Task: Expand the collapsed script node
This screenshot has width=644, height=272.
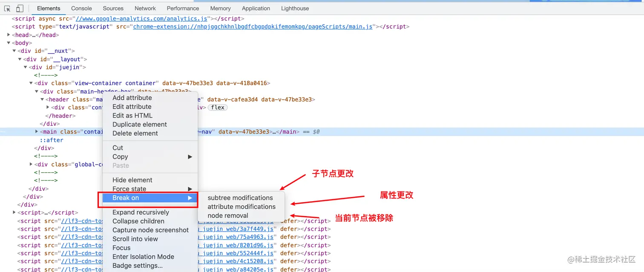Action: [x=14, y=212]
